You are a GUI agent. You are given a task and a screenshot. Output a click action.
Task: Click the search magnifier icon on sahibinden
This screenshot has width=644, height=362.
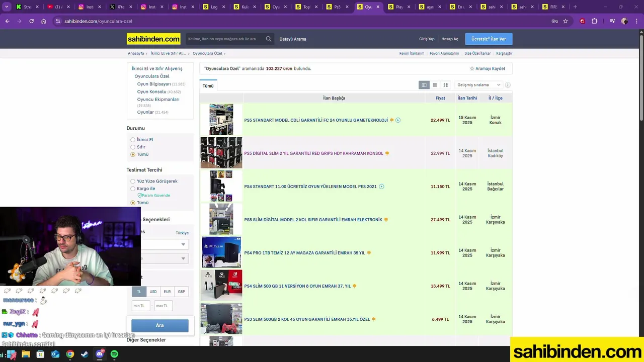[269, 39]
